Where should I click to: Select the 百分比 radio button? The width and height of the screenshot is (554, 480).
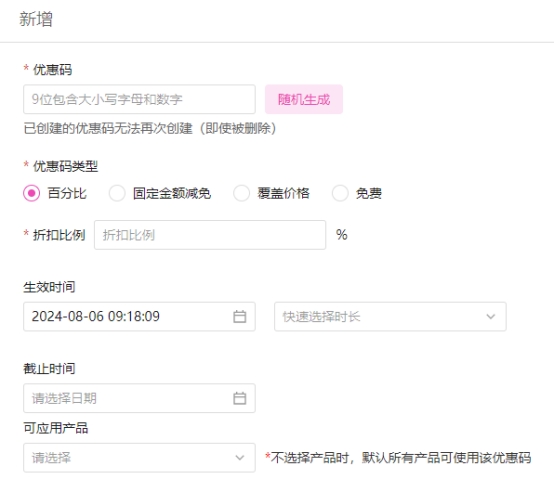31,193
